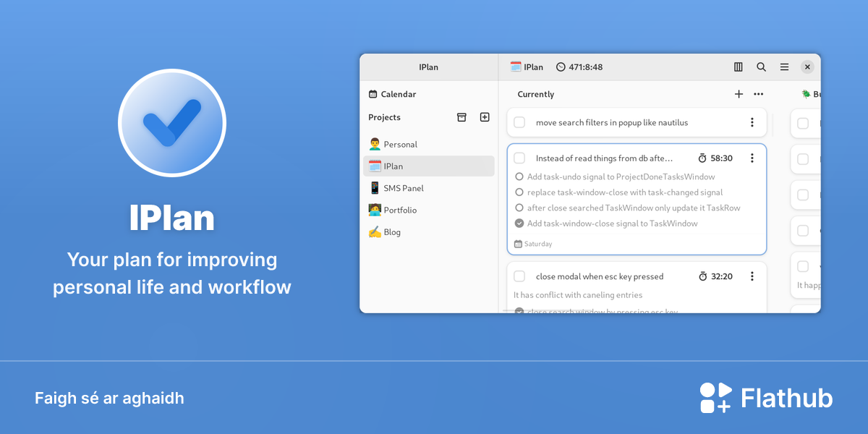Select the Blog project
The height and width of the screenshot is (434, 868).
tap(429, 231)
